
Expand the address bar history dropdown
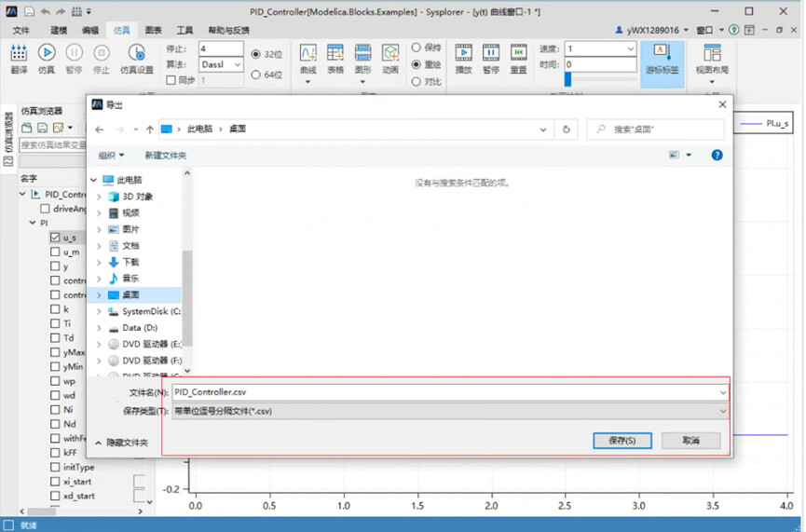[543, 130]
